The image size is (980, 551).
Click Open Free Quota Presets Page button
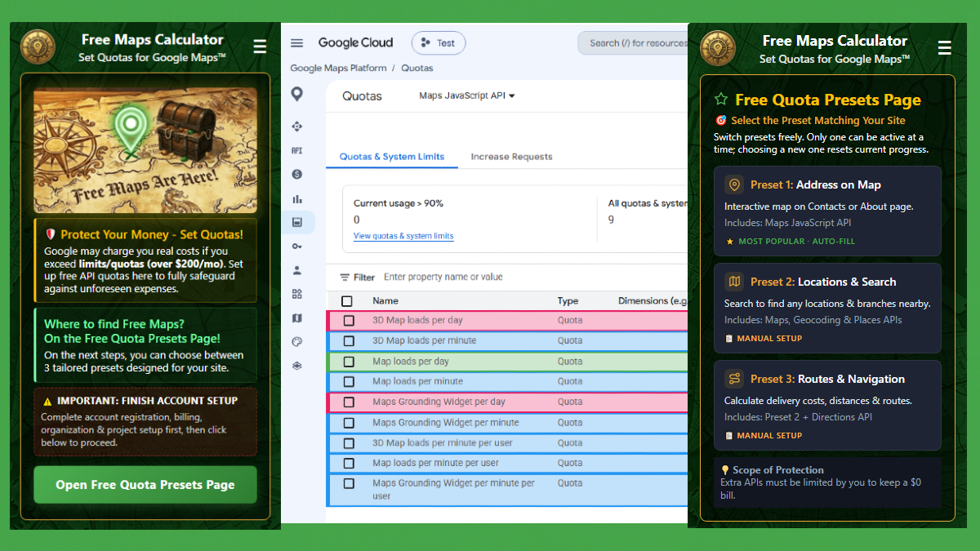click(x=145, y=485)
